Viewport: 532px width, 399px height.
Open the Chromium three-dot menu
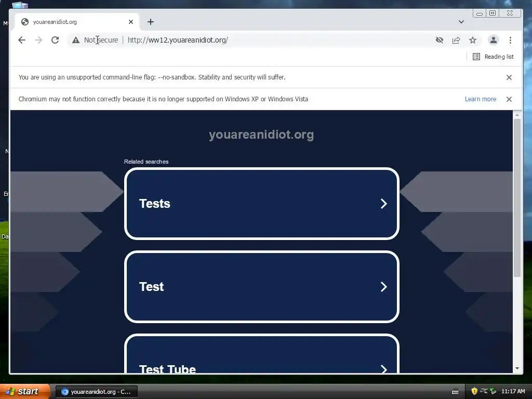[510, 40]
